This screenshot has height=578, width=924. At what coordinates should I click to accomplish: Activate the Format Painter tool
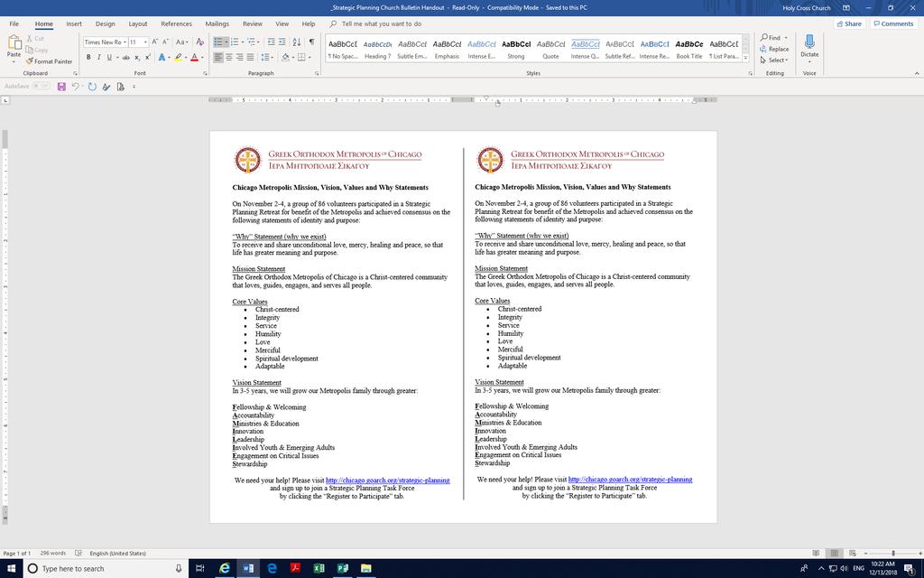coord(49,61)
